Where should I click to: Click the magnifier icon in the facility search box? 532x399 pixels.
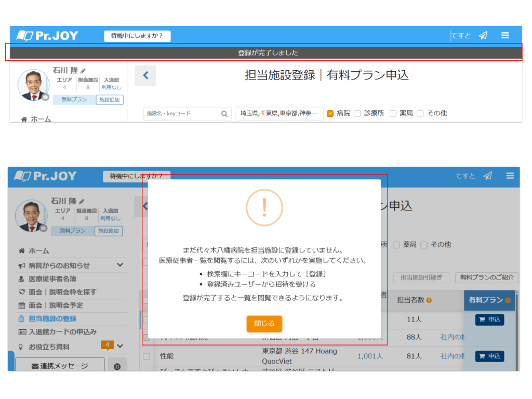[x=224, y=114]
